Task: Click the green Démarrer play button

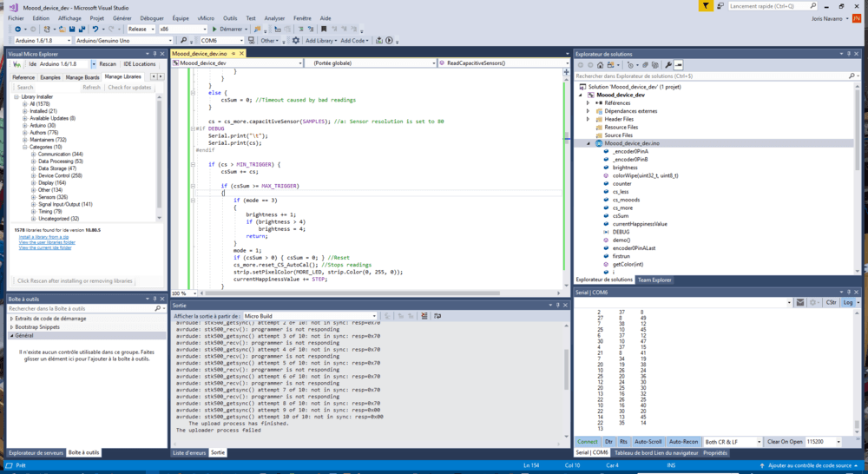Action: (214, 30)
